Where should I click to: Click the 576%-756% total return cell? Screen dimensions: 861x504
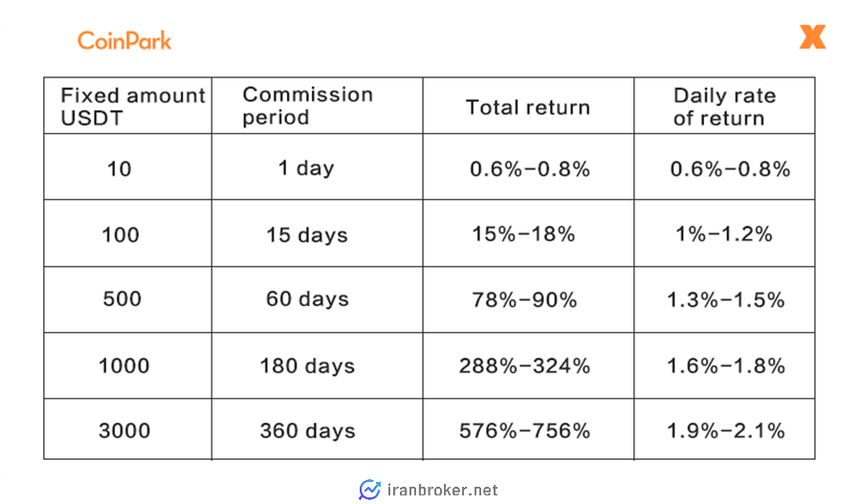tap(528, 429)
